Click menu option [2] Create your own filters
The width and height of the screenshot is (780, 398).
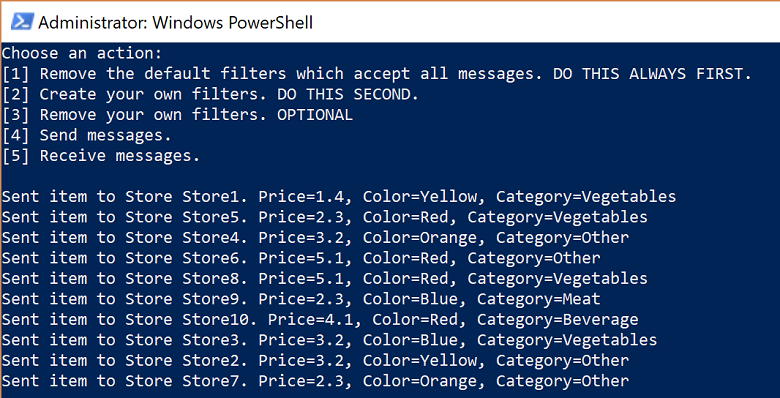[x=210, y=95]
